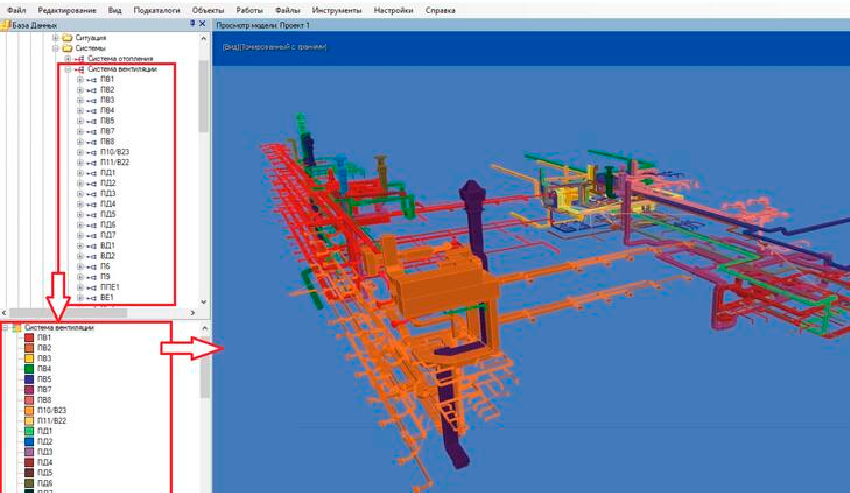Click the folder icon in the color legend
850x493 pixels.
tap(17, 328)
